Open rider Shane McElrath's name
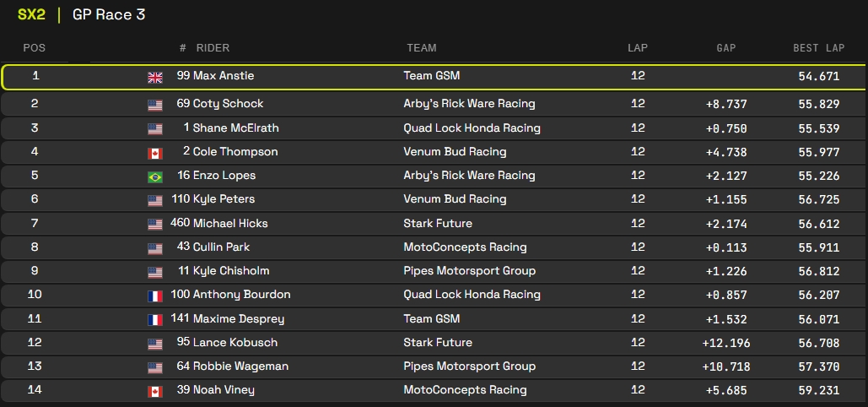 (235, 128)
